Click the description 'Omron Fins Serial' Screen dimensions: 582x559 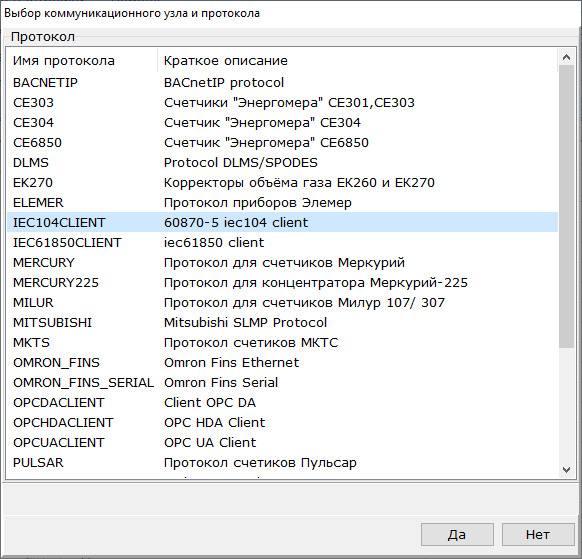(x=221, y=383)
